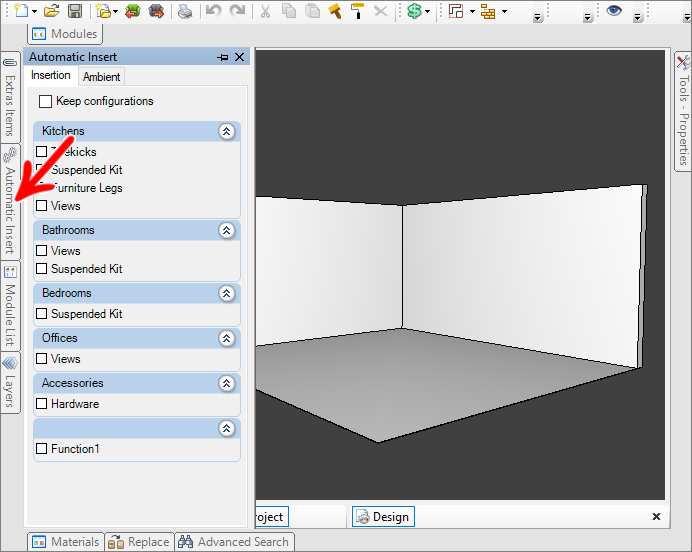Collapse the unnamed last section
Screen dimensions: 692x552
tap(226, 428)
